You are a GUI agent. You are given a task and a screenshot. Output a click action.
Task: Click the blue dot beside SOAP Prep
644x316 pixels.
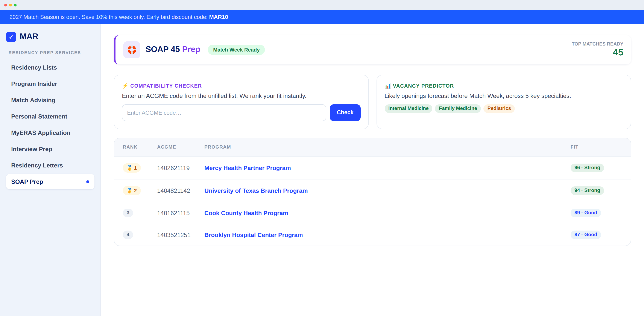[x=88, y=182]
